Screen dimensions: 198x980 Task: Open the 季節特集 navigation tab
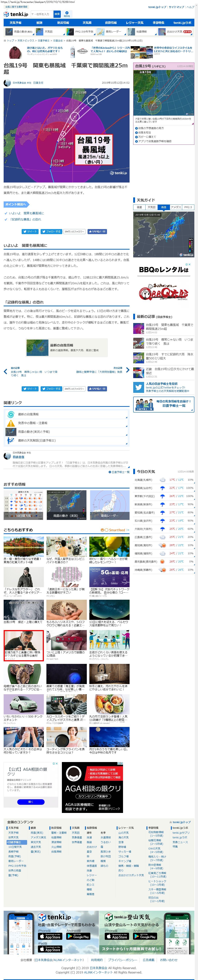point(158,23)
